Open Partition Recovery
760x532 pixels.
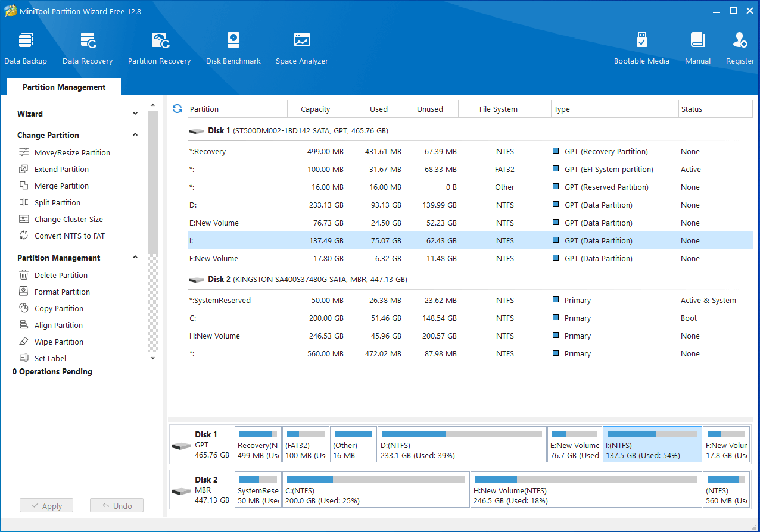159,48
